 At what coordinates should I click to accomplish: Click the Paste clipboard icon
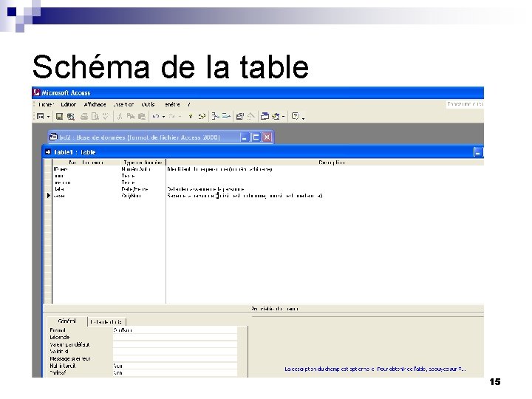coord(141,117)
